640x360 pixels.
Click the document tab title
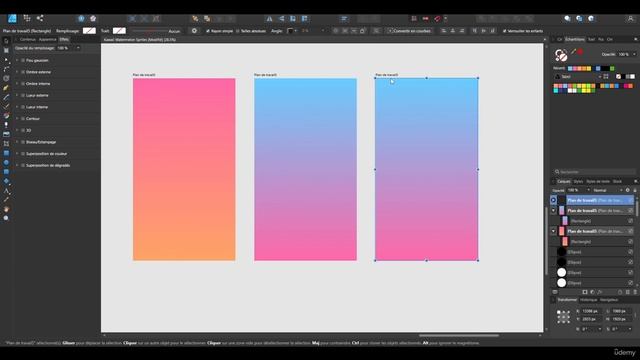click(x=140, y=40)
